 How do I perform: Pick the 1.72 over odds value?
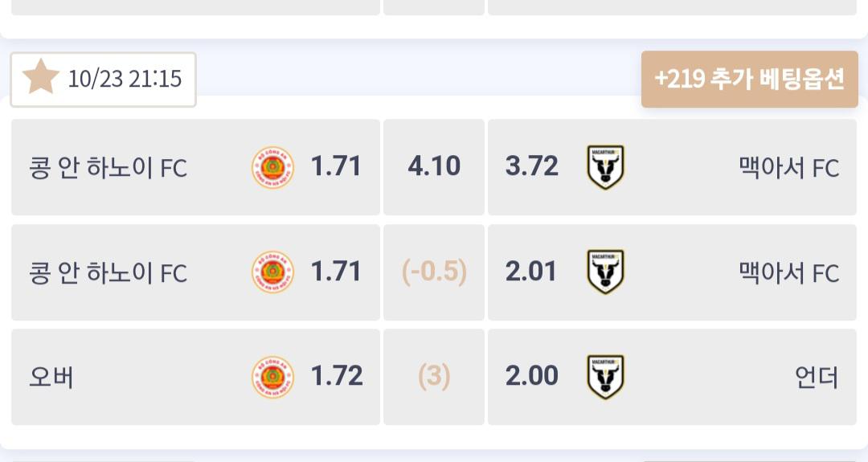pyautogui.click(x=337, y=377)
